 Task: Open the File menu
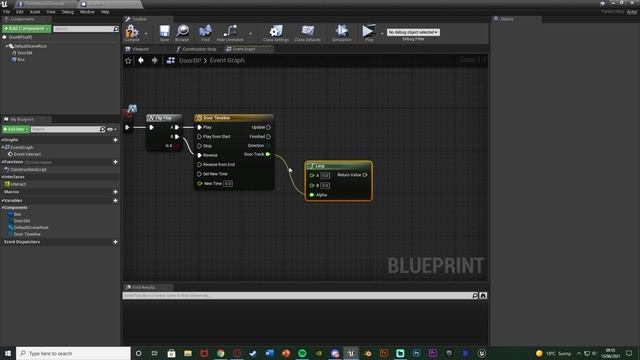click(x=6, y=12)
